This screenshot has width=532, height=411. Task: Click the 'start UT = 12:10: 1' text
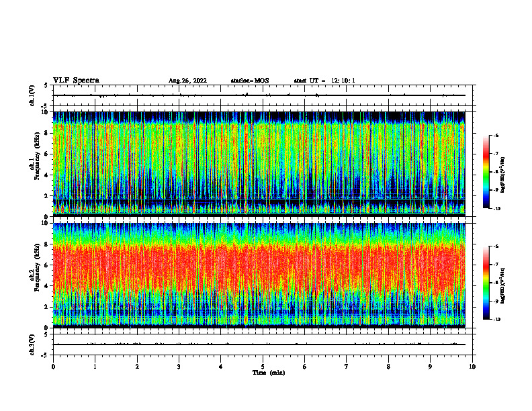tap(324, 81)
